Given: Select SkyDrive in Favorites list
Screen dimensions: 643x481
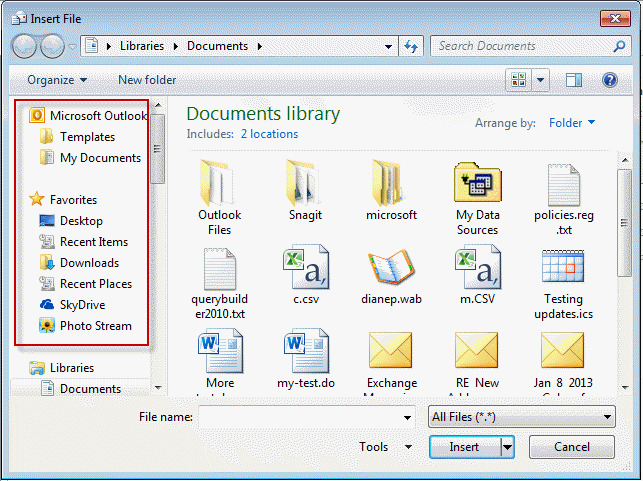Looking at the screenshot, I should [x=82, y=305].
